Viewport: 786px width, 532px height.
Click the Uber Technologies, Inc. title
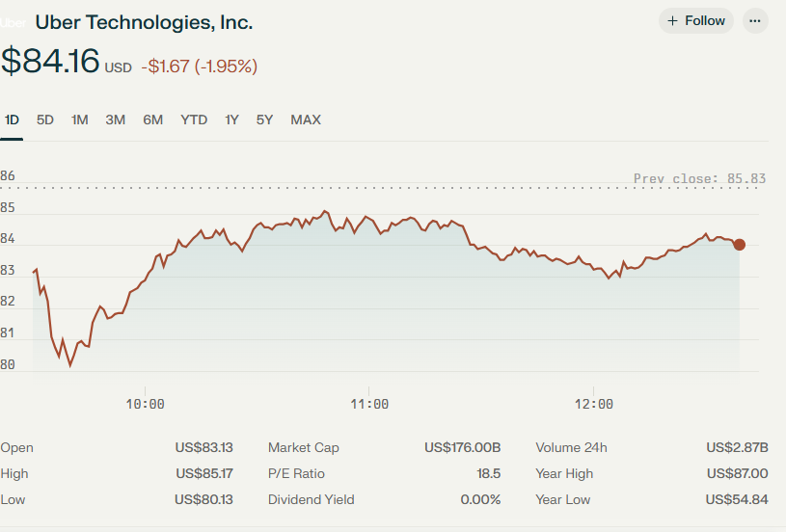[144, 22]
